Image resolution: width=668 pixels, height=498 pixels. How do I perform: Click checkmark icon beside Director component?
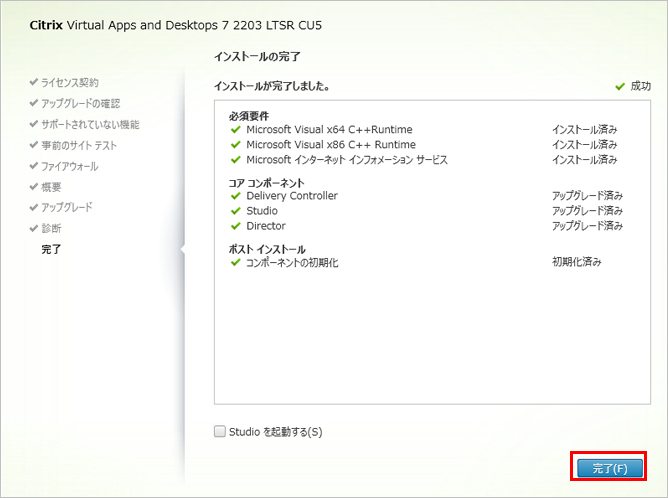tap(236, 226)
